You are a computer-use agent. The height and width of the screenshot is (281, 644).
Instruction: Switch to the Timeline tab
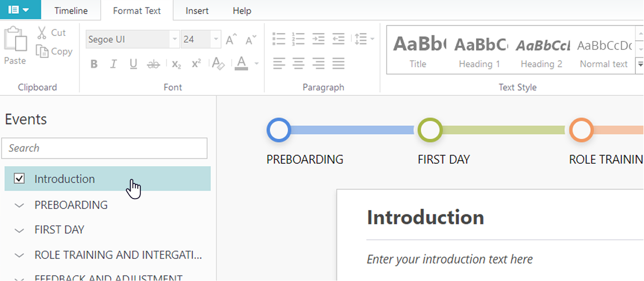71,11
